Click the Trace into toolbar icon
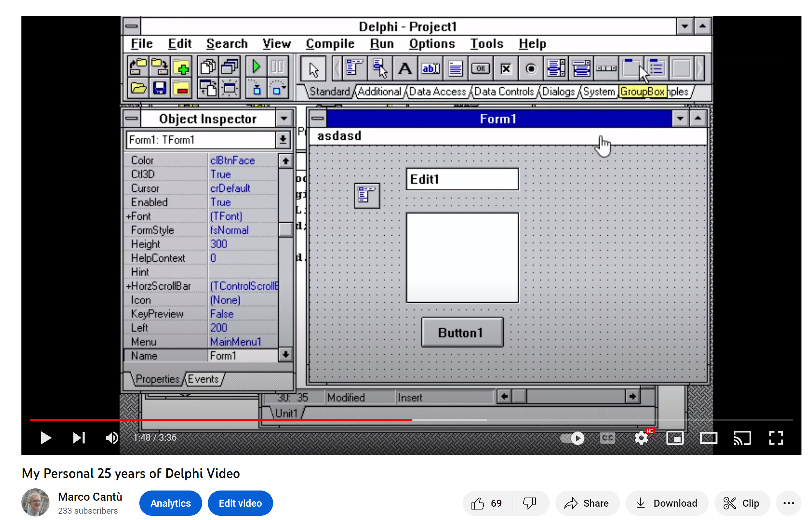812x520 pixels. pyautogui.click(x=256, y=88)
